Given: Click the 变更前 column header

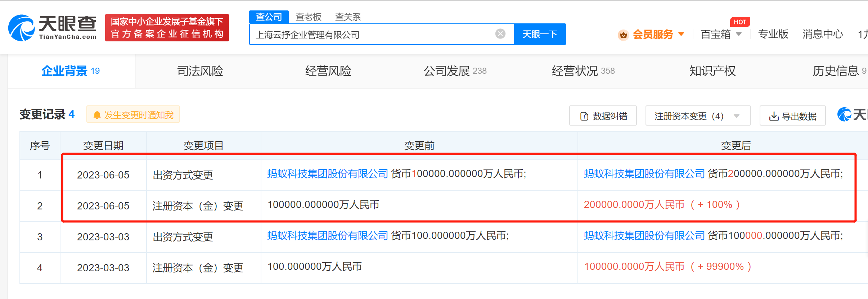Looking at the screenshot, I should pos(419,145).
